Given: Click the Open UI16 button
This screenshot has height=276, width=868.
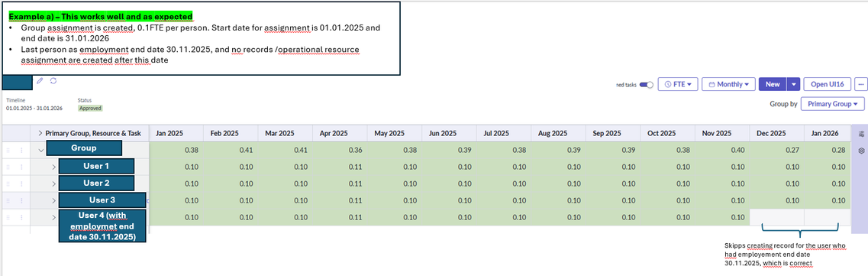Looking at the screenshot, I should tap(827, 84).
